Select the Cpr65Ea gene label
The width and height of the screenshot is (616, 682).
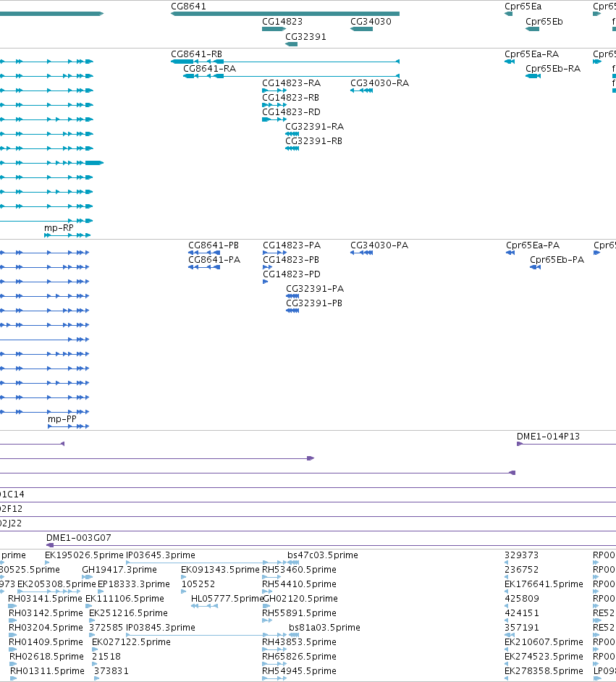(x=523, y=7)
